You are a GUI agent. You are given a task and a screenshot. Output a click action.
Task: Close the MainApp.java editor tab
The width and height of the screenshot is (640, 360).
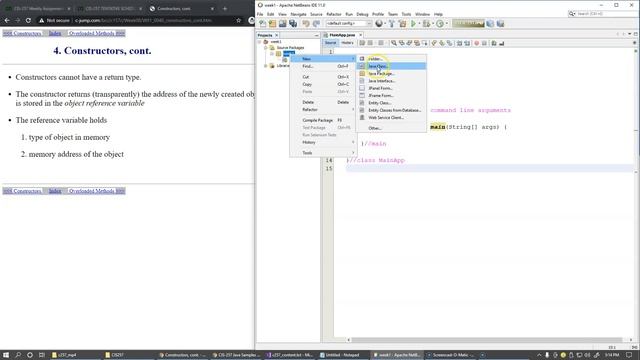(x=360, y=35)
